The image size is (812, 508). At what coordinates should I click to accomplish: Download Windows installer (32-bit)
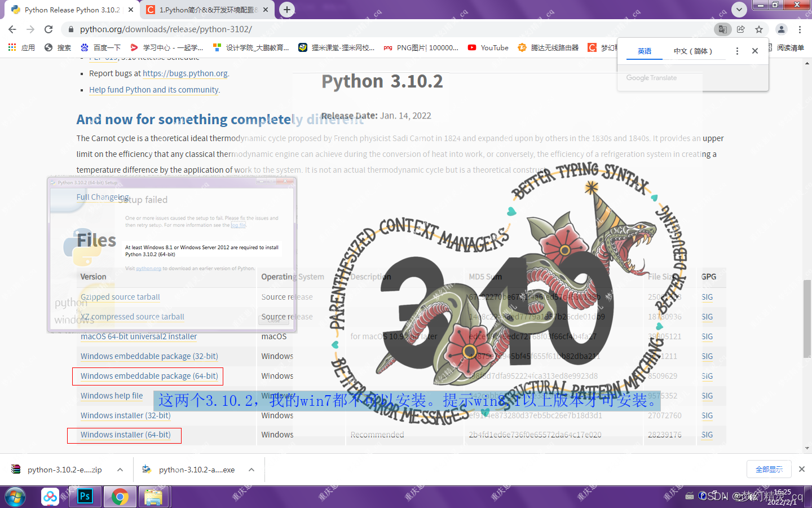pos(126,415)
